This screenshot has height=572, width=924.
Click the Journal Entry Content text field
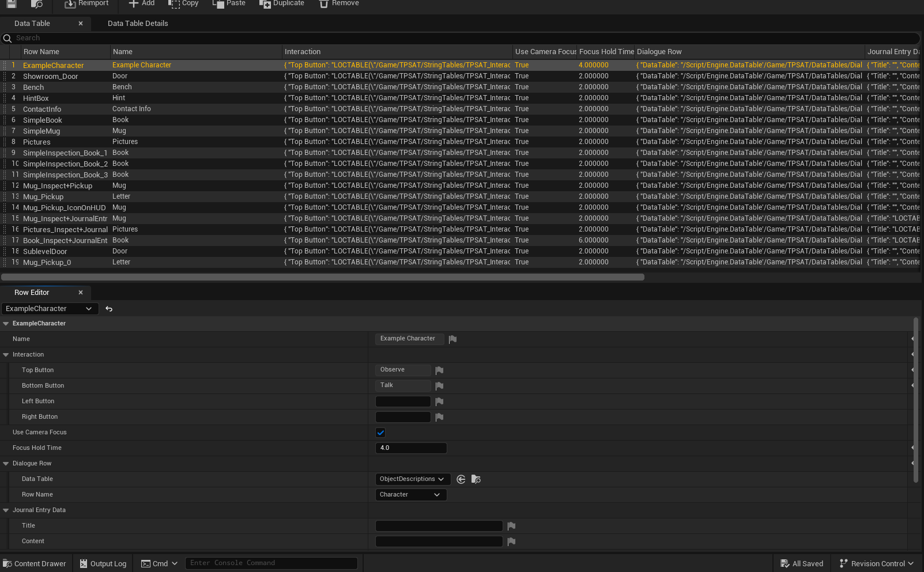click(x=439, y=541)
